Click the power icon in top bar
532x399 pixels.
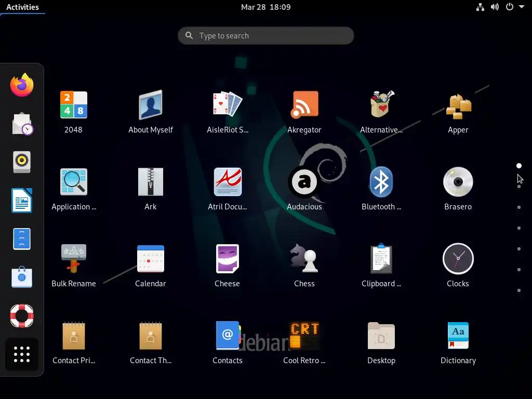509,7
